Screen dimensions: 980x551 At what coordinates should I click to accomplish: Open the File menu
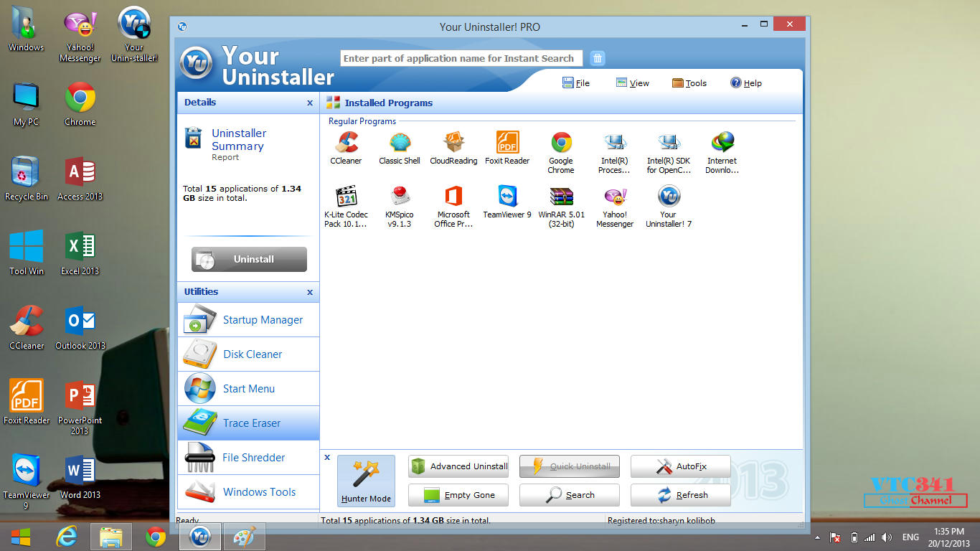[x=576, y=83]
